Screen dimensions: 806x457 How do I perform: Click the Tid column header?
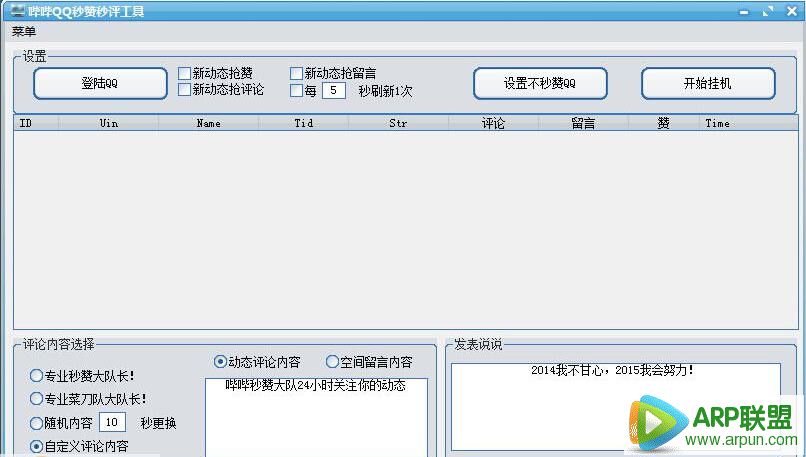click(x=303, y=123)
